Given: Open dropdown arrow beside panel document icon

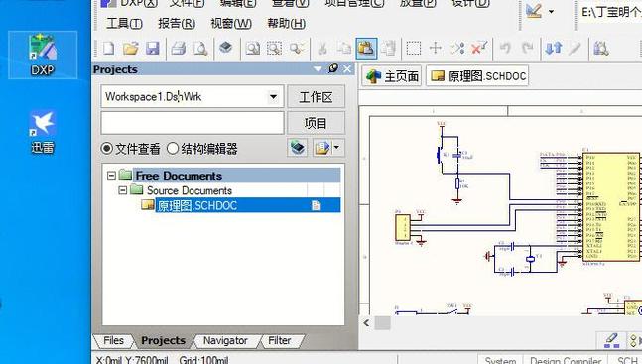Looking at the screenshot, I should click(336, 147).
